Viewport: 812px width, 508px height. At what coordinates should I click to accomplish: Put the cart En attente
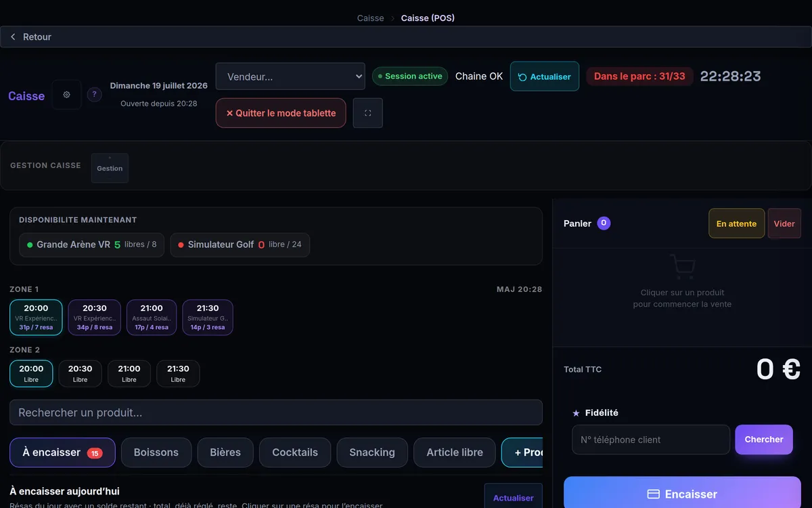(737, 224)
